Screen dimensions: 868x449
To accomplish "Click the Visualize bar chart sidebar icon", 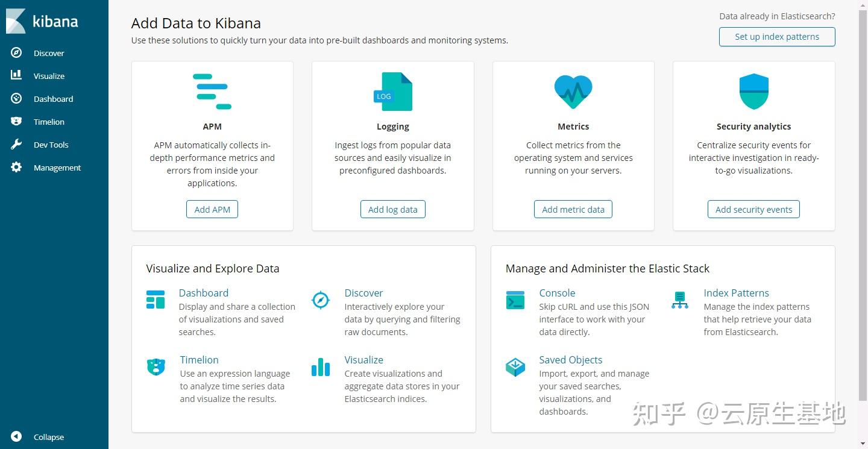I will [16, 76].
